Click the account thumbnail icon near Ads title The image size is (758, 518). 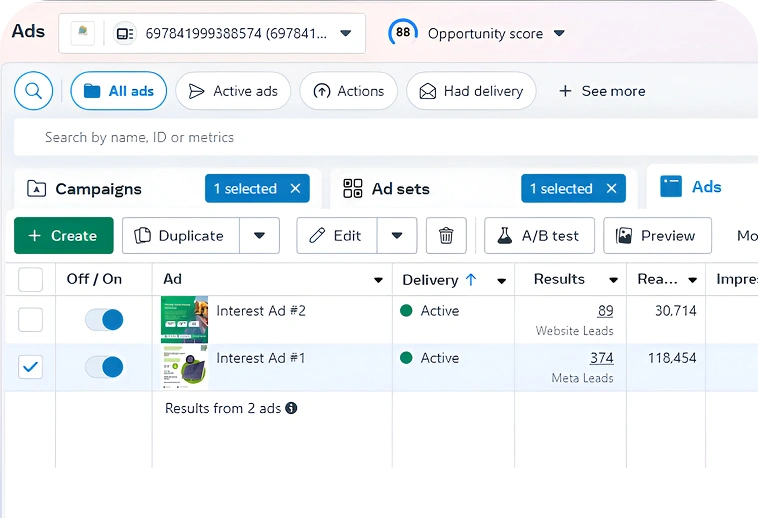83,33
